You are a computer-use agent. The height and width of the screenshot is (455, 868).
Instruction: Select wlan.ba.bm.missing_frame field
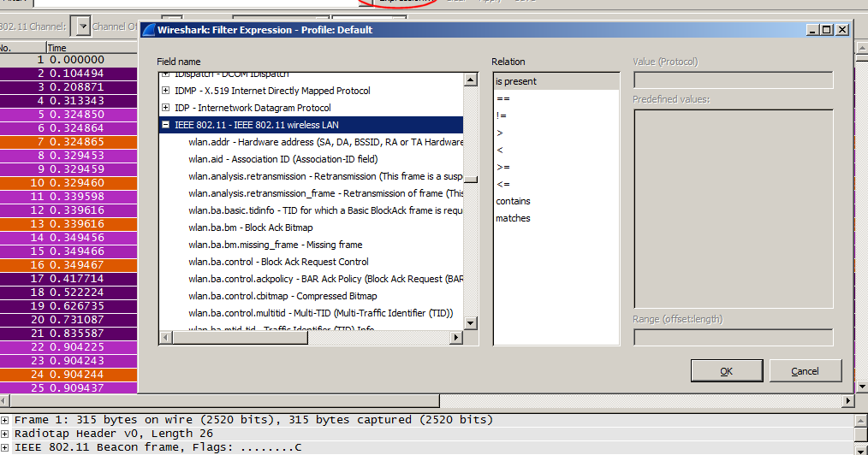tap(275, 245)
